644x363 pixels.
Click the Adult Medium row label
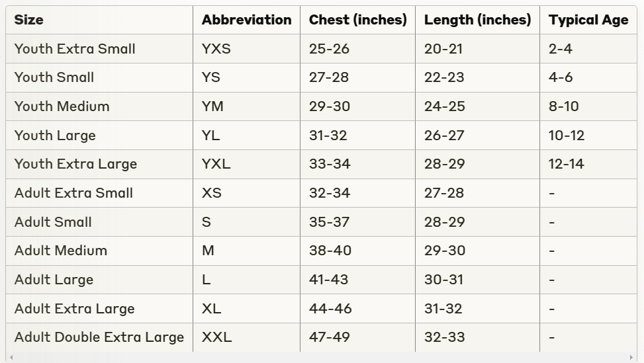60,251
